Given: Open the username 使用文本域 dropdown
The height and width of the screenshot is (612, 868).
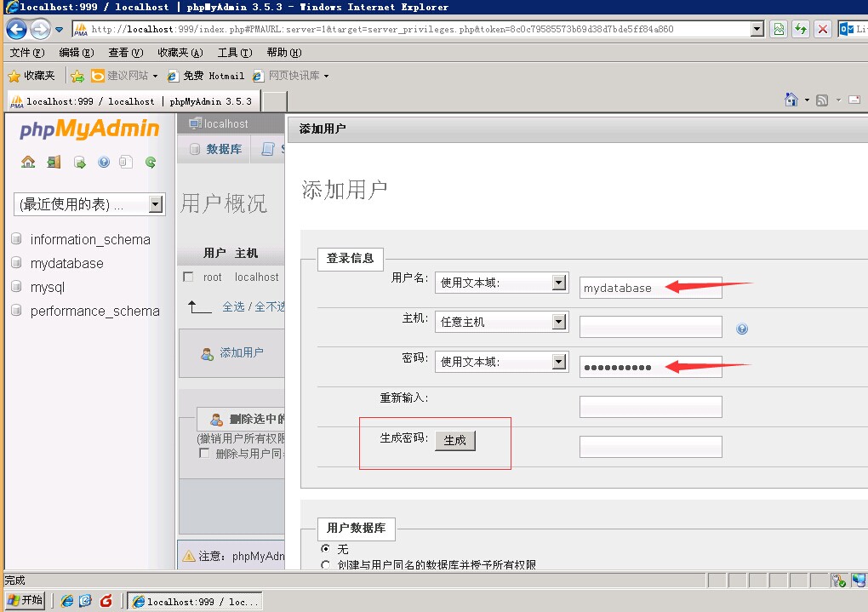Looking at the screenshot, I should click(x=559, y=283).
